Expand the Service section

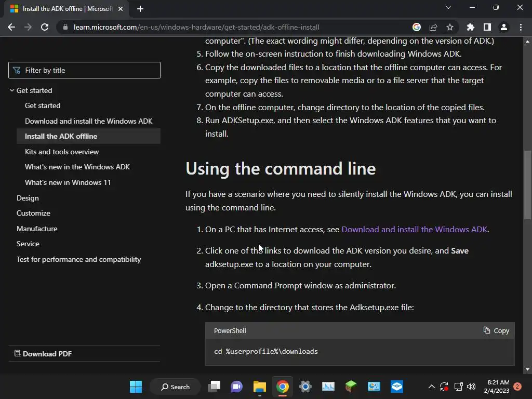point(28,244)
